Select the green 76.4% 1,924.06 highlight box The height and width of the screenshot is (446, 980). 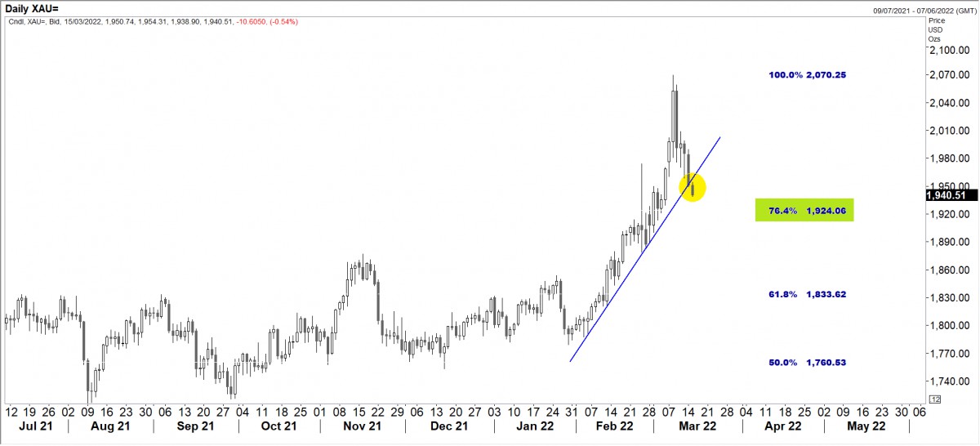(x=804, y=211)
